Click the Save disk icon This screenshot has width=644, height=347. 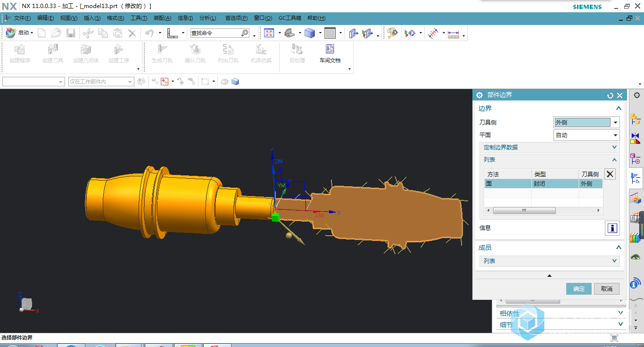tap(71, 33)
